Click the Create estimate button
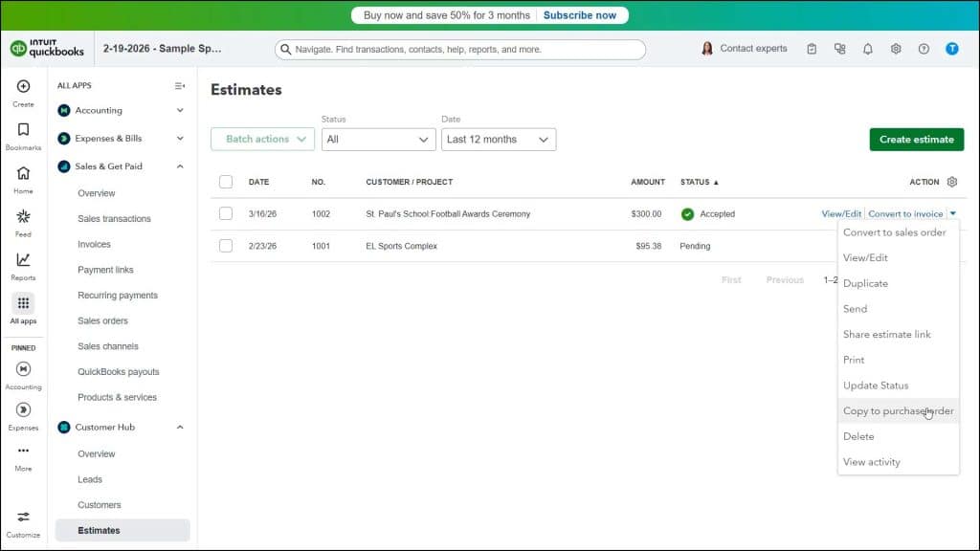980x551 pixels. tap(916, 139)
